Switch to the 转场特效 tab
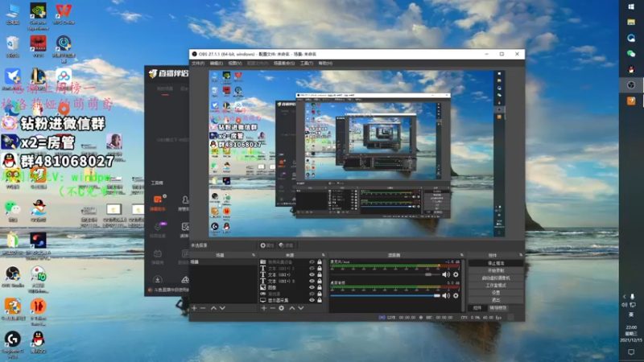The image size is (644, 362). pyautogui.click(x=497, y=308)
